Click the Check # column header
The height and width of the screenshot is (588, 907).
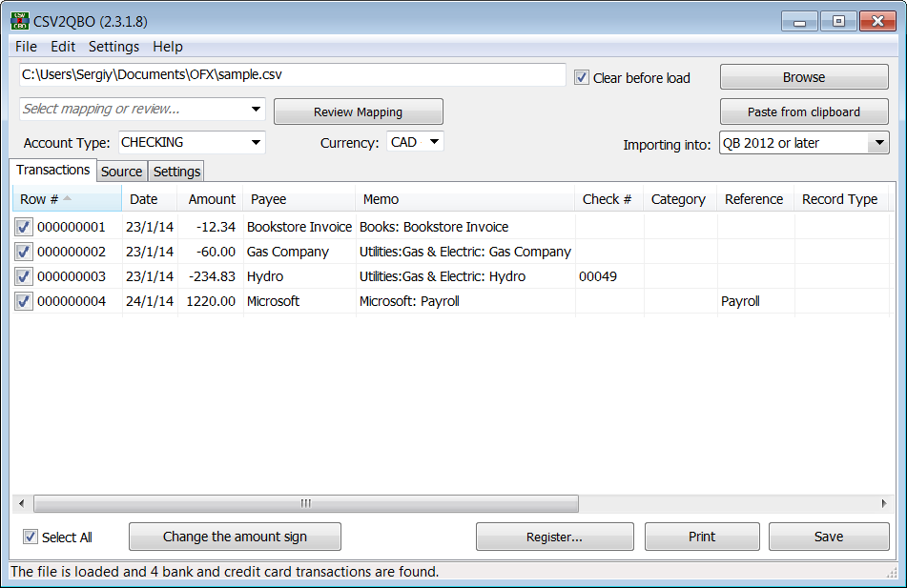(x=609, y=199)
